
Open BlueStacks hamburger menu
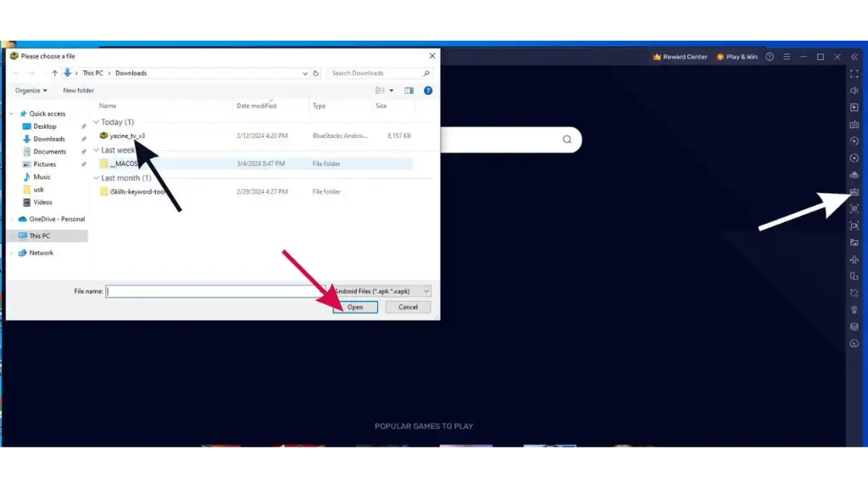point(787,57)
